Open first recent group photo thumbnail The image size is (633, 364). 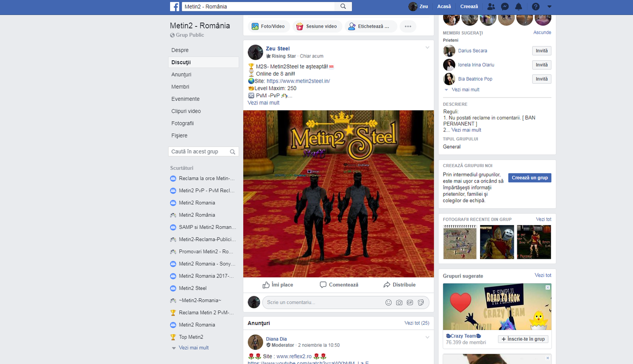460,242
